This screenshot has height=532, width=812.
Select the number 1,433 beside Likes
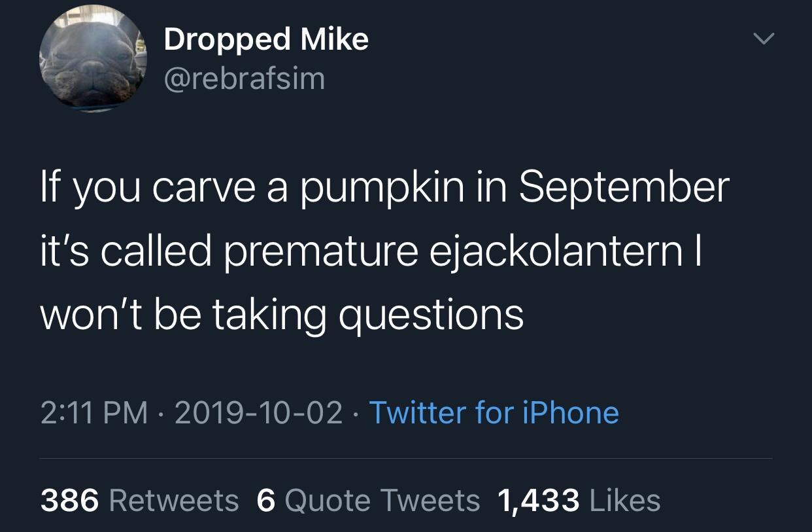point(539,501)
